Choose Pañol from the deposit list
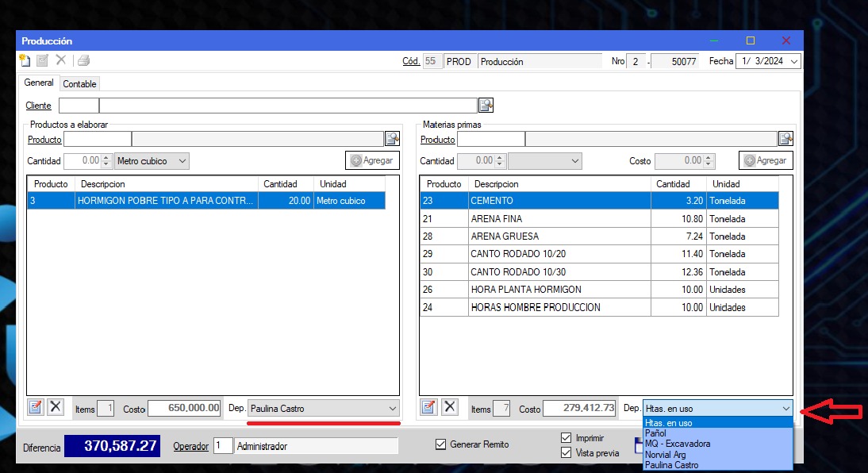 point(718,433)
